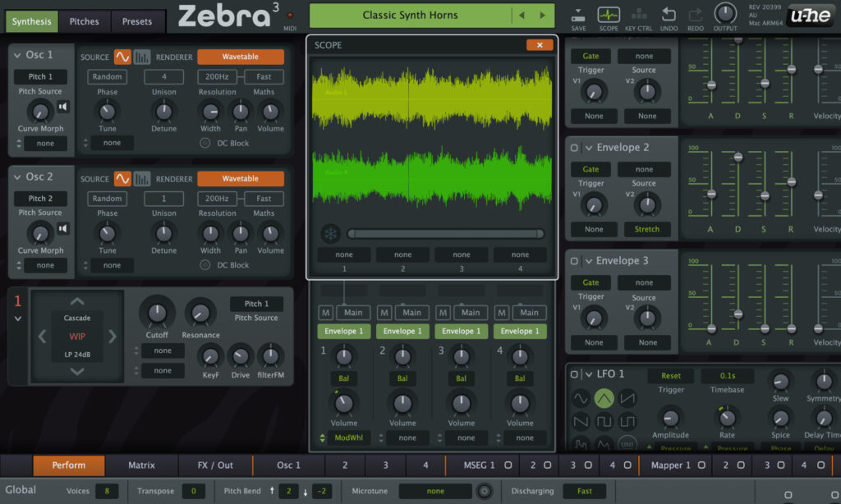Screen dimensions: 841x504
Task: Click the Stretch button in Envelope 2
Action: tap(646, 229)
